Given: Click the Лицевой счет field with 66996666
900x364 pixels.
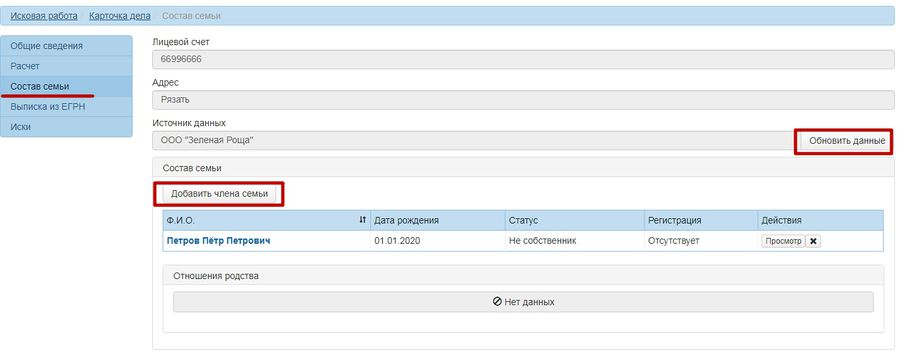Looking at the screenshot, I should (x=523, y=59).
